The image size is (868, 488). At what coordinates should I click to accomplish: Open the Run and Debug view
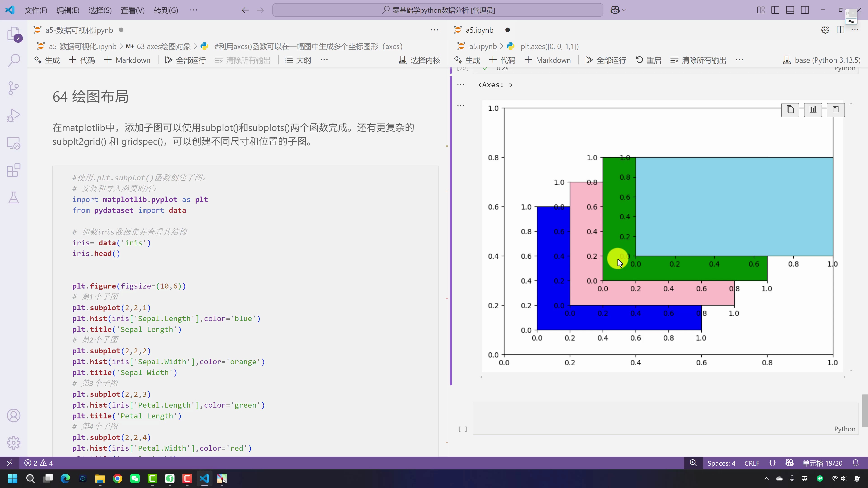14,115
